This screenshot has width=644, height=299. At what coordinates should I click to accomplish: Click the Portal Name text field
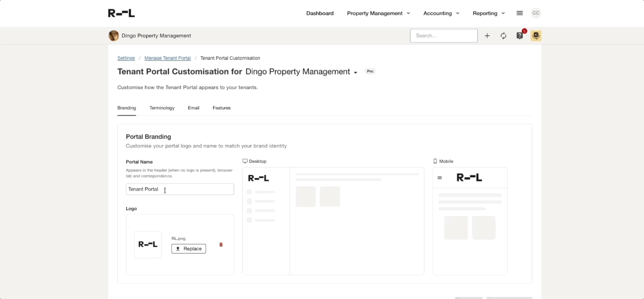(x=180, y=189)
